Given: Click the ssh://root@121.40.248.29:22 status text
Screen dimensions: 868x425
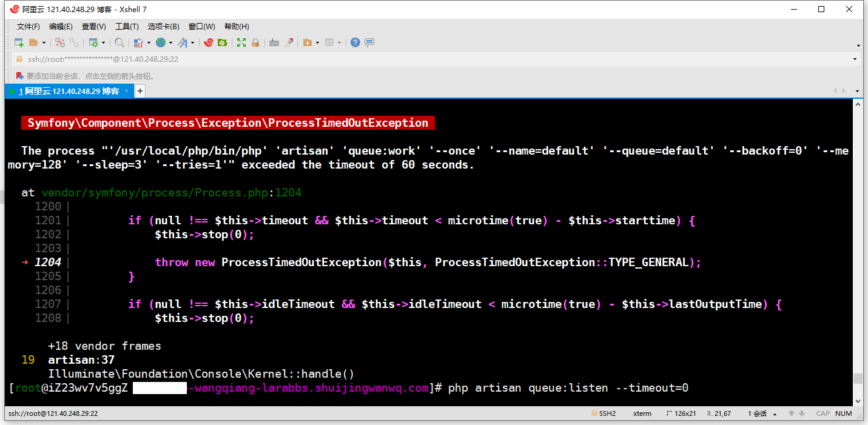Looking at the screenshot, I should coord(53,413).
